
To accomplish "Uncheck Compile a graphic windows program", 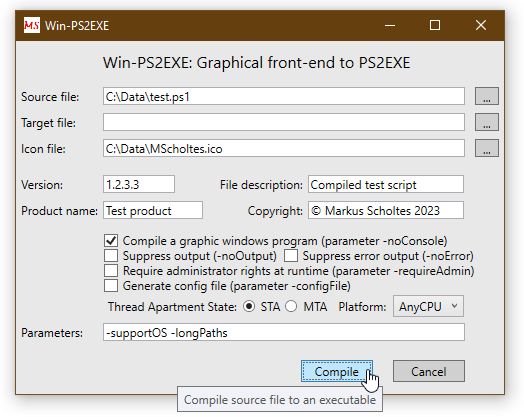I will pyautogui.click(x=111, y=241).
